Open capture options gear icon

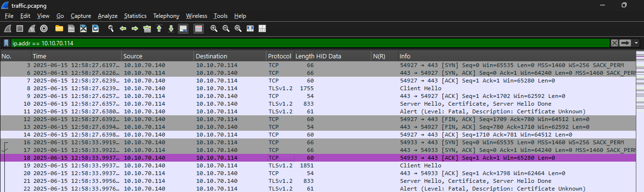44,29
